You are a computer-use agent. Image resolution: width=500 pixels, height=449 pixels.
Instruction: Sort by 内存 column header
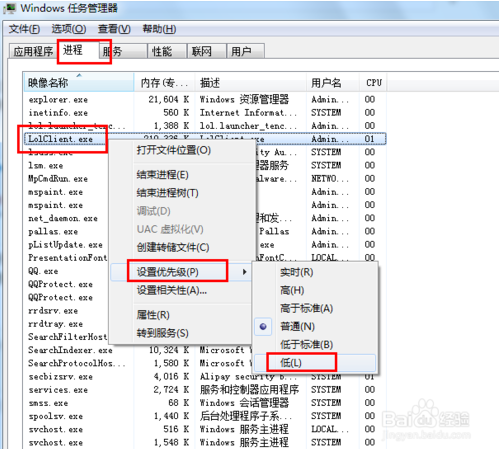click(164, 83)
